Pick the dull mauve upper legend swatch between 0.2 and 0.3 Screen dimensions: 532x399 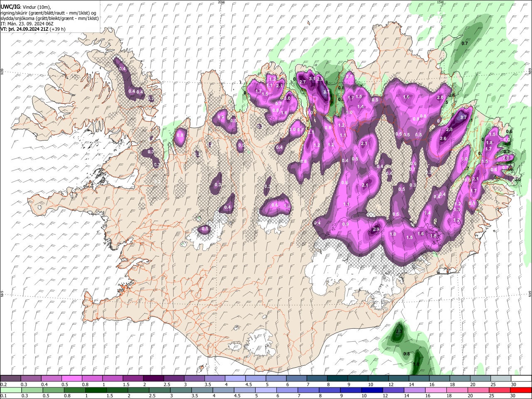coord(10,379)
